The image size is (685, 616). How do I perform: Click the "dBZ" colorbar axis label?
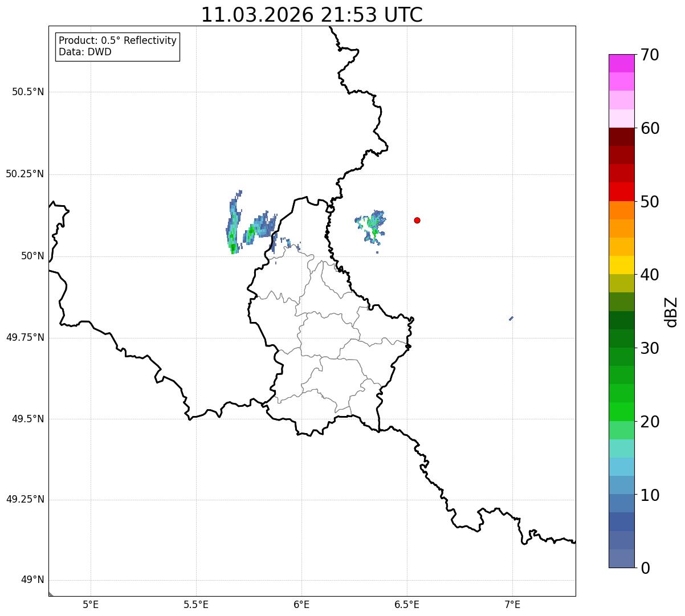click(x=671, y=312)
